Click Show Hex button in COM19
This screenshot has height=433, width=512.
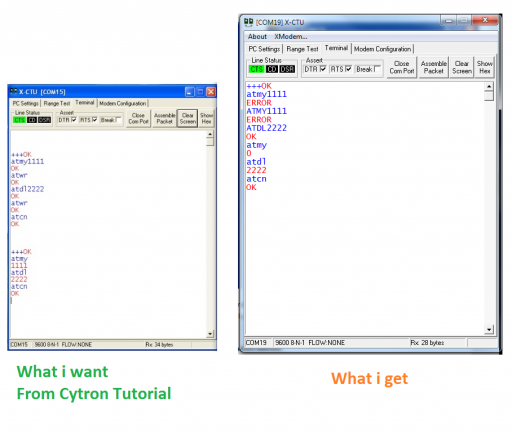point(484,67)
